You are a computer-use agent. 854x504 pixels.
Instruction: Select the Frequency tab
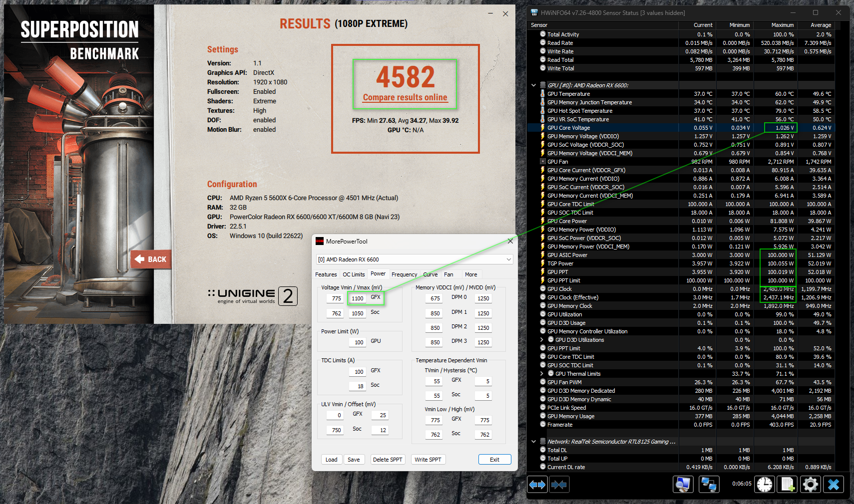404,274
